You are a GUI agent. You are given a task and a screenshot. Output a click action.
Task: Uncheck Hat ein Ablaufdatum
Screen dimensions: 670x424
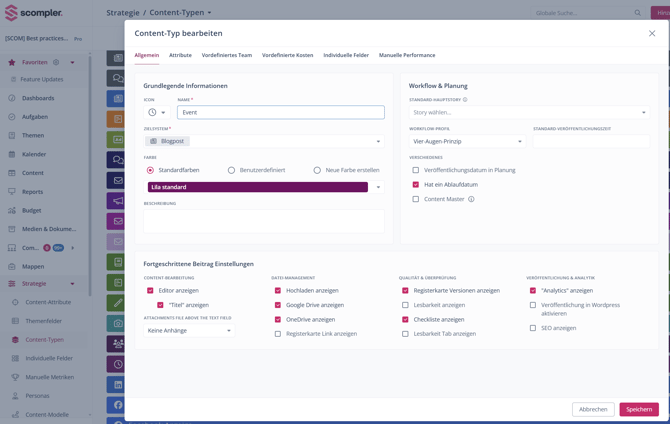coord(416,185)
